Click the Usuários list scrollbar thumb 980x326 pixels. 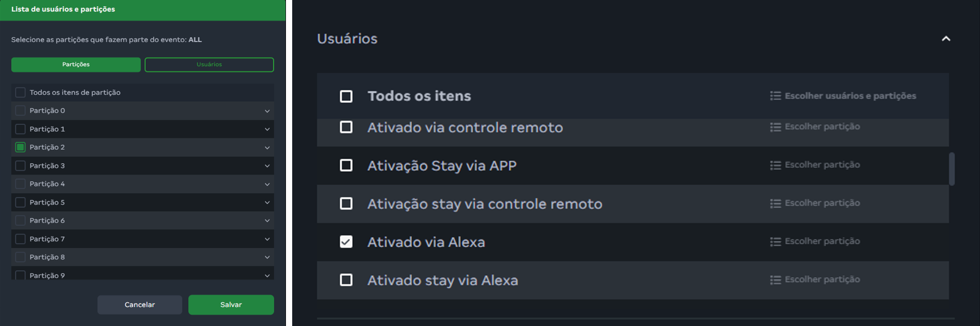pos(952,168)
